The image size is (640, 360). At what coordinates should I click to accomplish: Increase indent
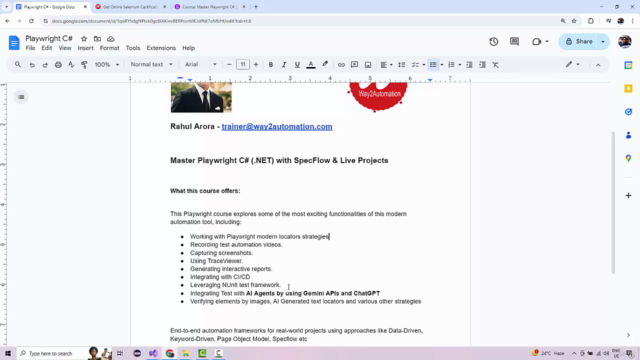pyautogui.click(x=482, y=64)
